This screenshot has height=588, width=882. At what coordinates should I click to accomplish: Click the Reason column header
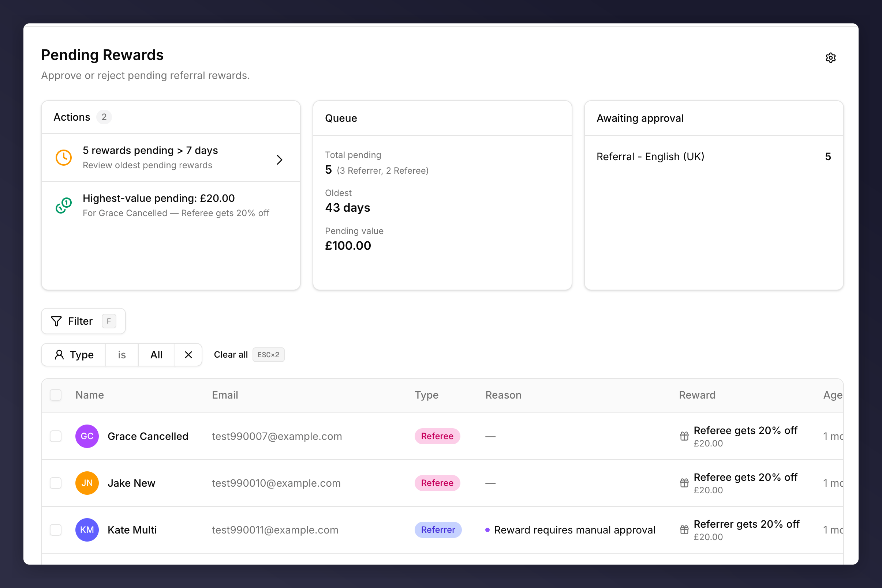click(503, 395)
